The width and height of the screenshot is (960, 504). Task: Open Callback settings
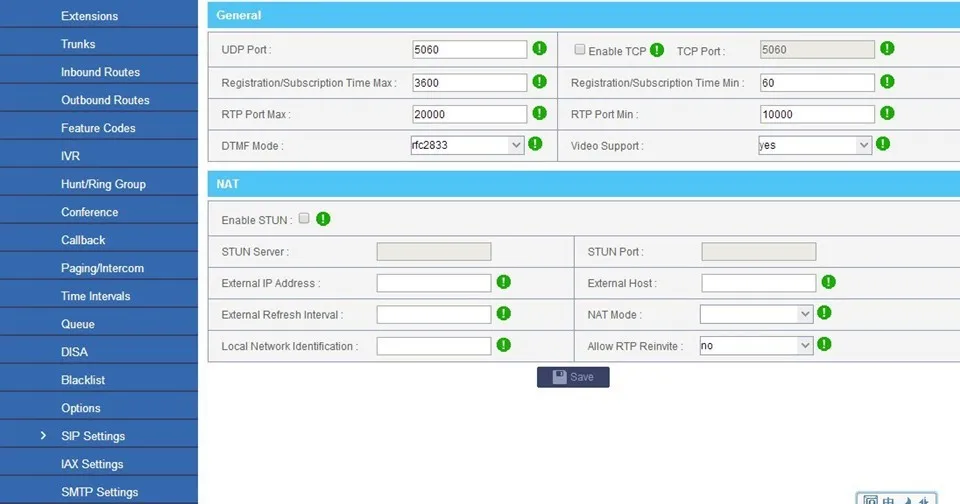coord(83,240)
